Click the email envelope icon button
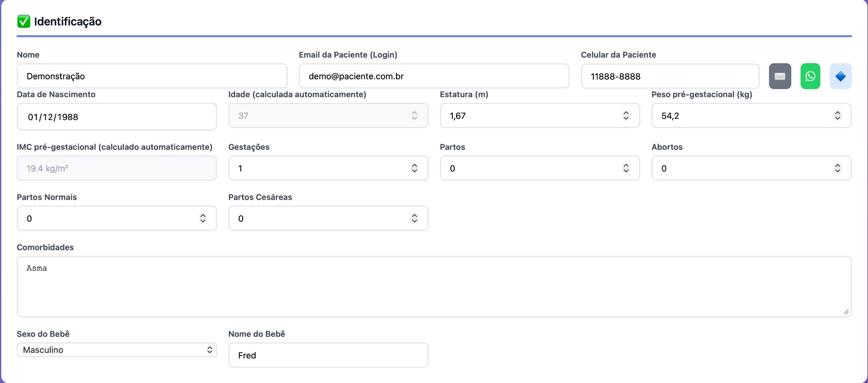Viewport: 868px width, 383px height. click(x=780, y=76)
